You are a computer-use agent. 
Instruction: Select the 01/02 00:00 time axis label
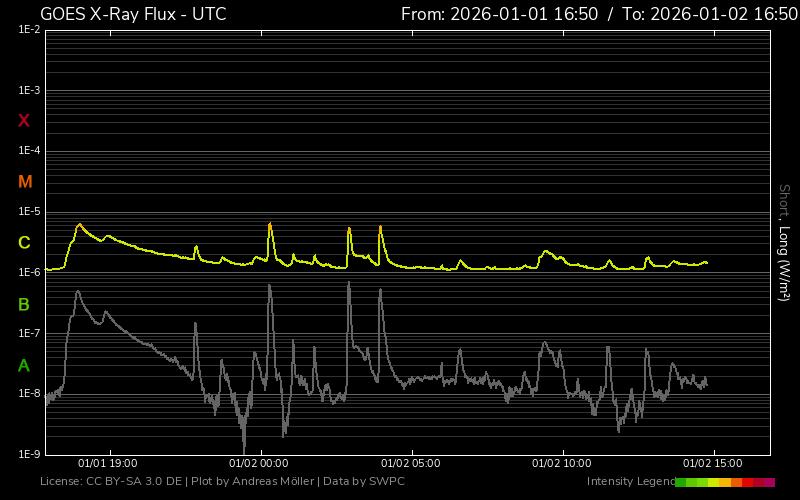[x=259, y=464]
